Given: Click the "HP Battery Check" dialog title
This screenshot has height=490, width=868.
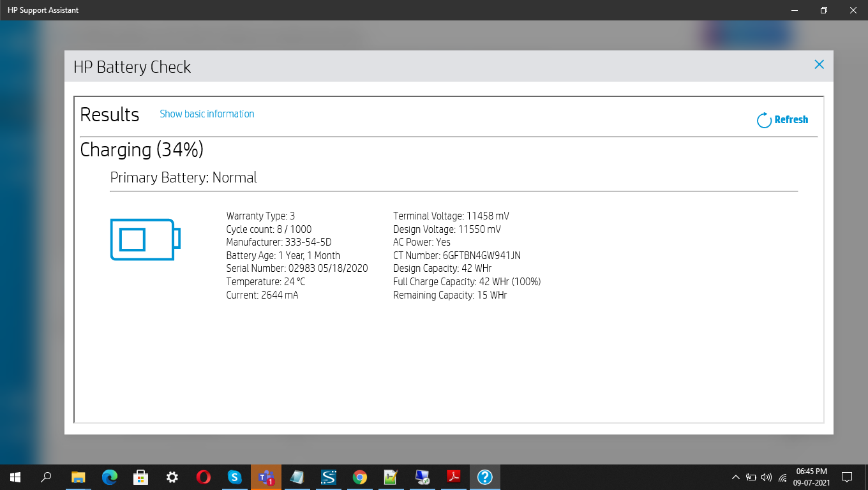Looking at the screenshot, I should coord(132,67).
